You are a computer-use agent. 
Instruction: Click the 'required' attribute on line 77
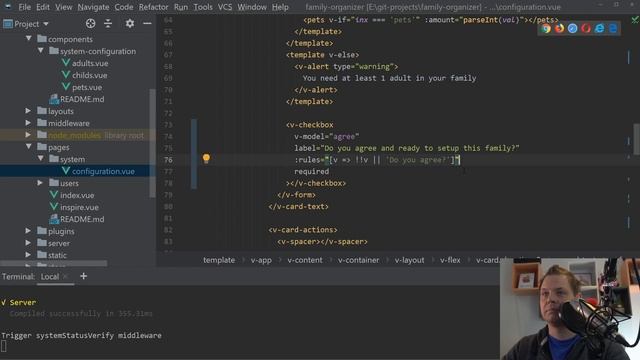tap(311, 172)
